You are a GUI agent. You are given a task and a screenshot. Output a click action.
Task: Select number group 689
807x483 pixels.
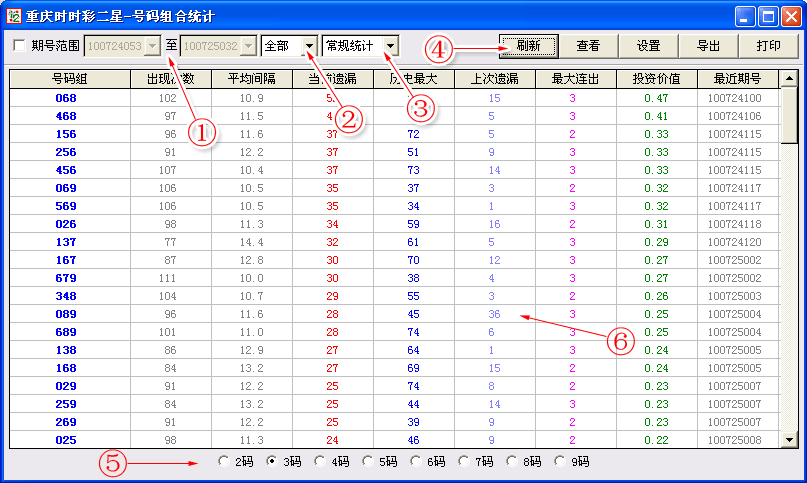66,332
